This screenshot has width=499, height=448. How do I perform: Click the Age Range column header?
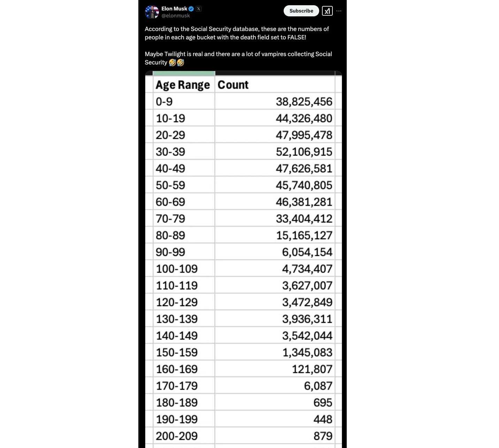[183, 85]
